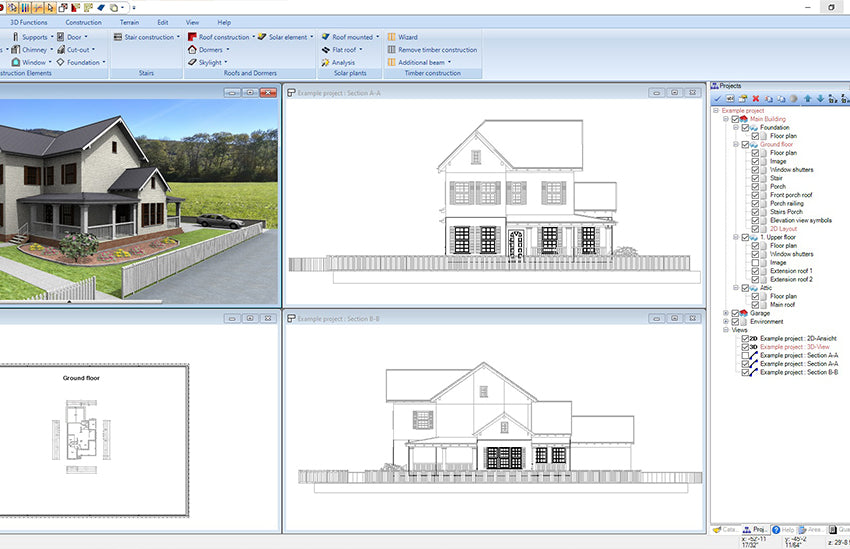The height and width of the screenshot is (549, 850).
Task: Select Example project Section B-B view entry
Action: pyautogui.click(x=798, y=372)
